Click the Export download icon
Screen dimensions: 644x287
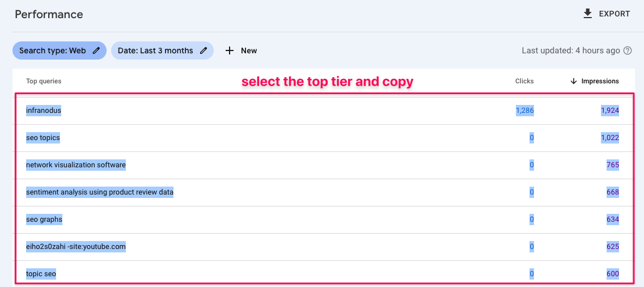[x=588, y=14]
